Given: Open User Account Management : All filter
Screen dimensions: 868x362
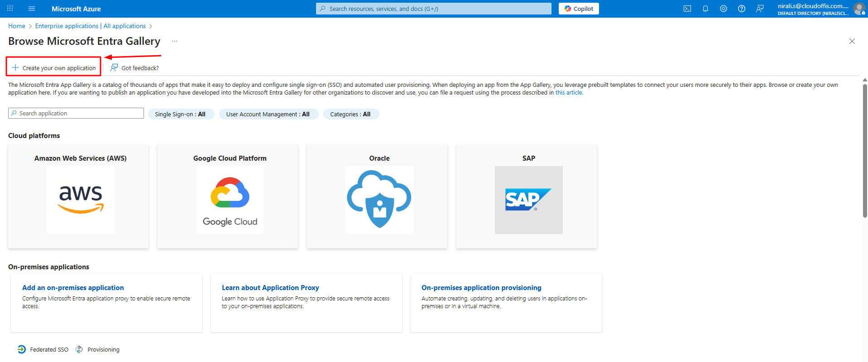Looking at the screenshot, I should coord(269,114).
